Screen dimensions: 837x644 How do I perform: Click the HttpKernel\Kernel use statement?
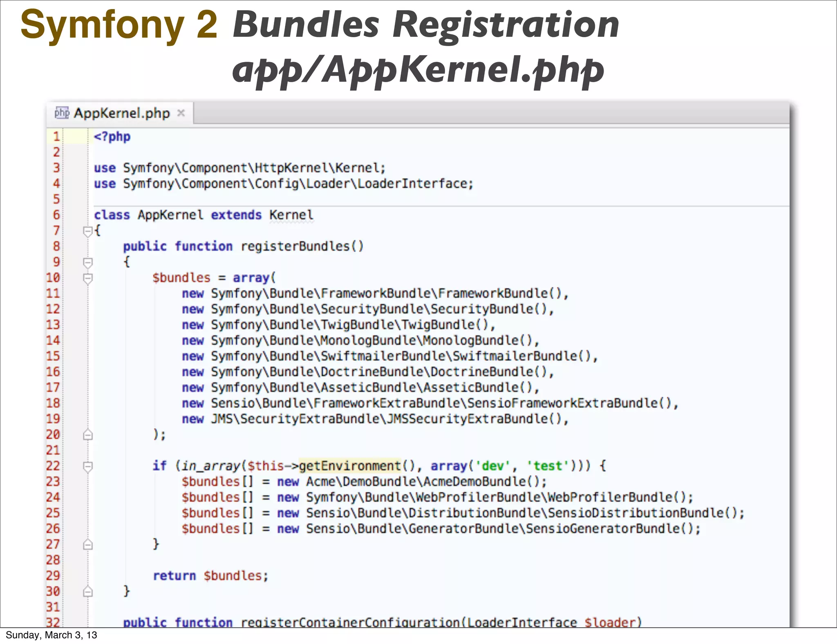[x=239, y=168]
